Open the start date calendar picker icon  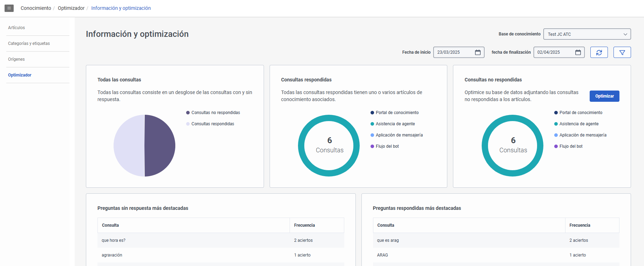point(478,52)
